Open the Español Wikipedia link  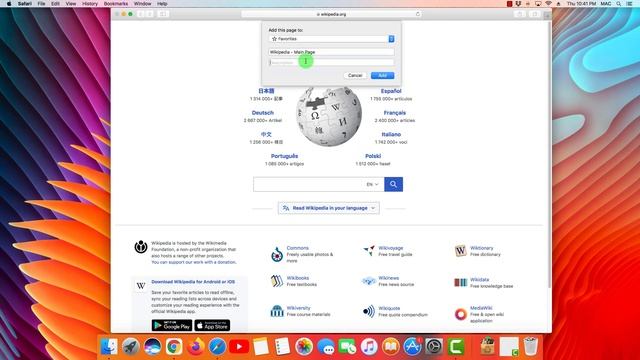[391, 91]
